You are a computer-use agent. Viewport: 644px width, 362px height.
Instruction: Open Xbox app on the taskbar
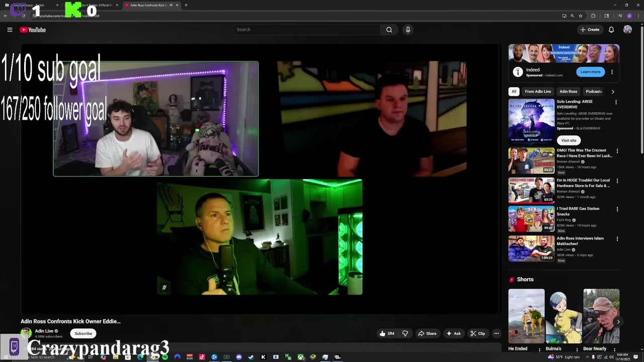[x=300, y=357]
